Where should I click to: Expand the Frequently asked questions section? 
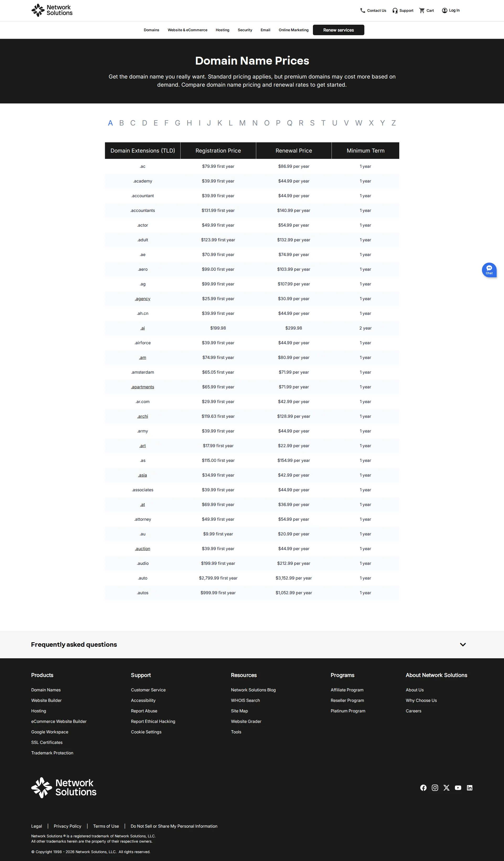pyautogui.click(x=463, y=644)
